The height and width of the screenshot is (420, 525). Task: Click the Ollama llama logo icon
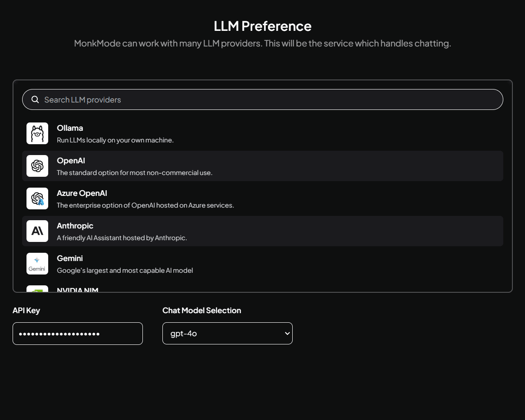coord(37,133)
